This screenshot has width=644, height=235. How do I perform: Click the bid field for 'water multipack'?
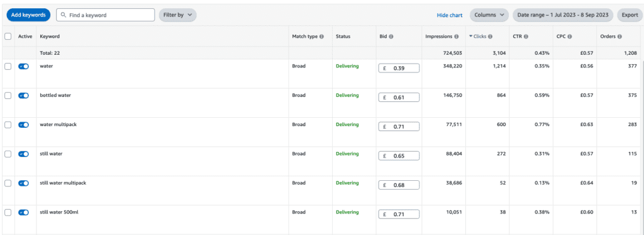(399, 127)
